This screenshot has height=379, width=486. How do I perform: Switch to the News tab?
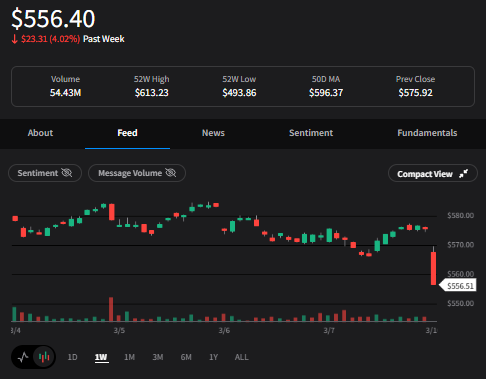coord(213,133)
